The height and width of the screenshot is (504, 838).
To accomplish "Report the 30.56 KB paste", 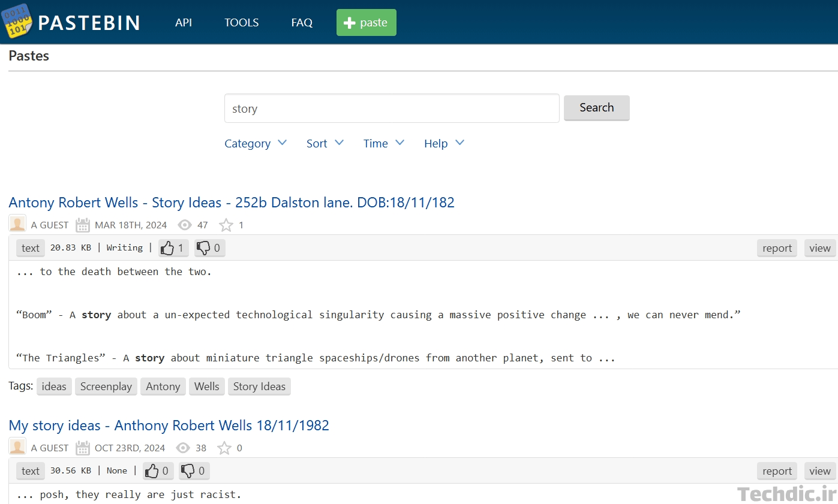I will coord(777,471).
